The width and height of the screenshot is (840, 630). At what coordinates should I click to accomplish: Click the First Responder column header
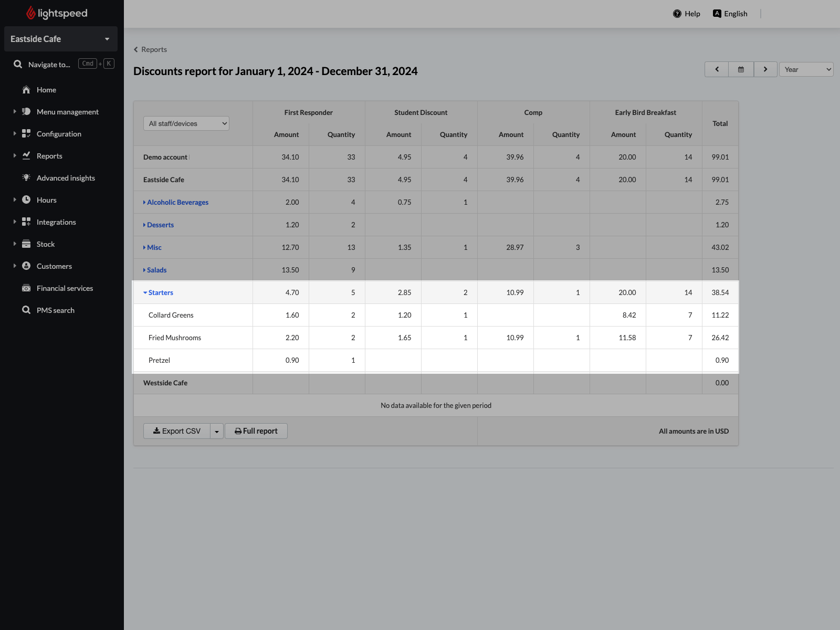(309, 112)
